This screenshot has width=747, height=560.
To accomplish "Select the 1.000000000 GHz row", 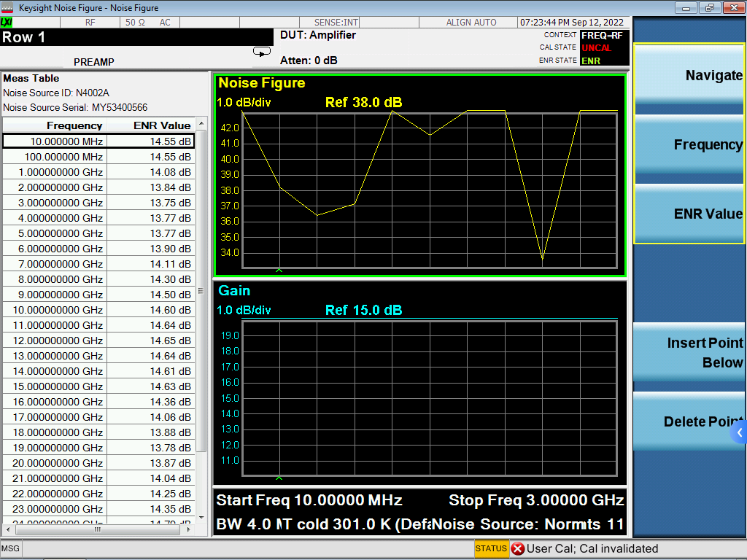I will click(x=98, y=172).
